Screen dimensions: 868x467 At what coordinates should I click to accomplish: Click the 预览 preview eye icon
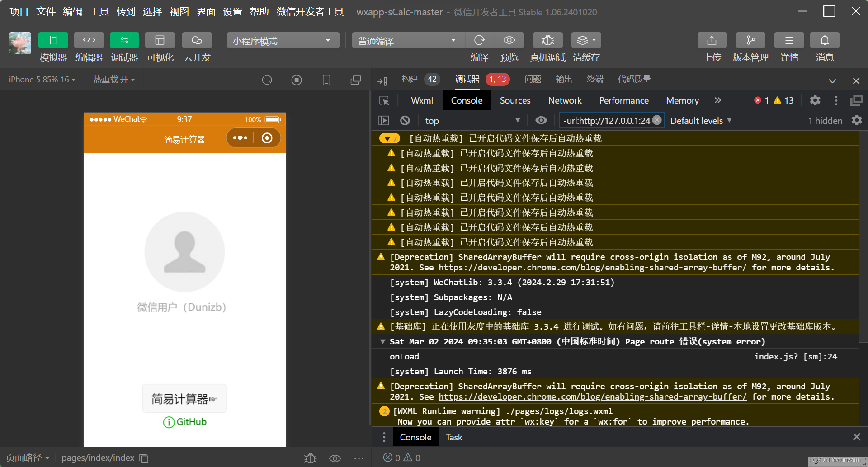509,40
